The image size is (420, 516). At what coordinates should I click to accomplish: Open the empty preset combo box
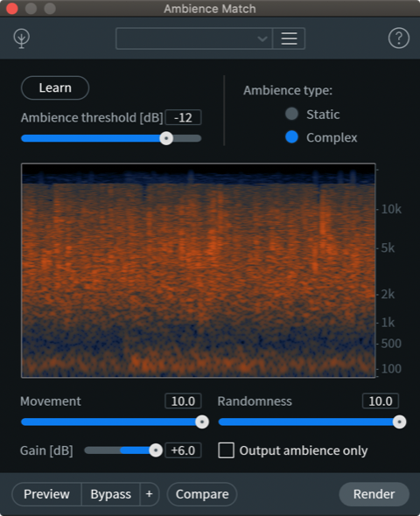coord(194,38)
